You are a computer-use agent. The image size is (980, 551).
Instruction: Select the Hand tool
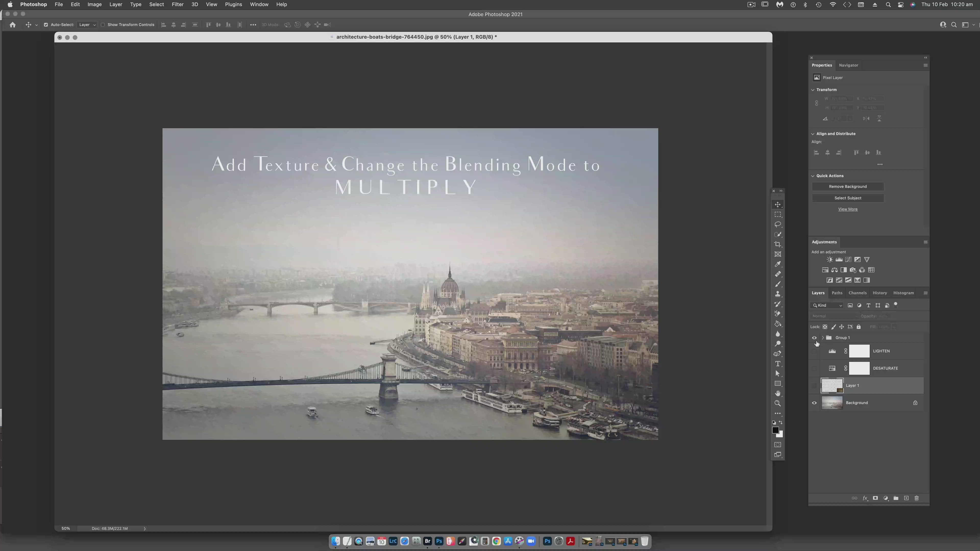click(778, 393)
